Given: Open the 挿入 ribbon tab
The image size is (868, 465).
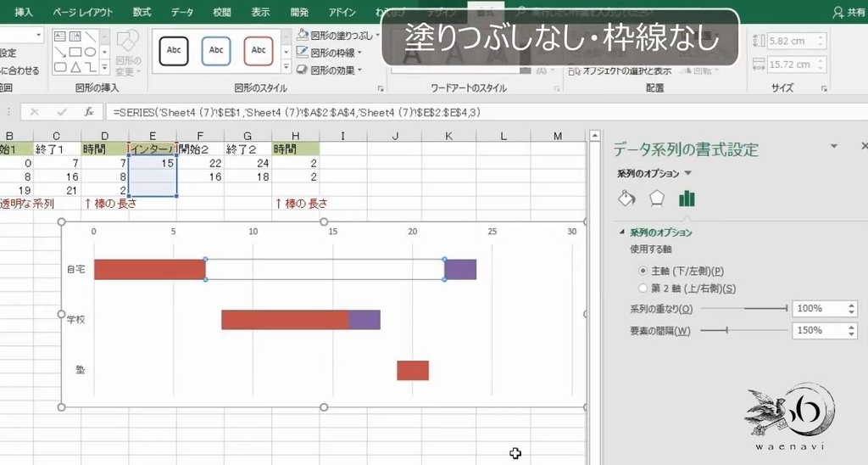Looking at the screenshot, I should pyautogui.click(x=23, y=12).
